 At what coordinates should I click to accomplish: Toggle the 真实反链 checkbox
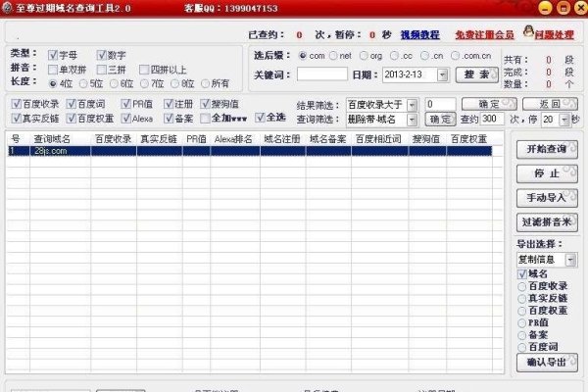[x=16, y=119]
